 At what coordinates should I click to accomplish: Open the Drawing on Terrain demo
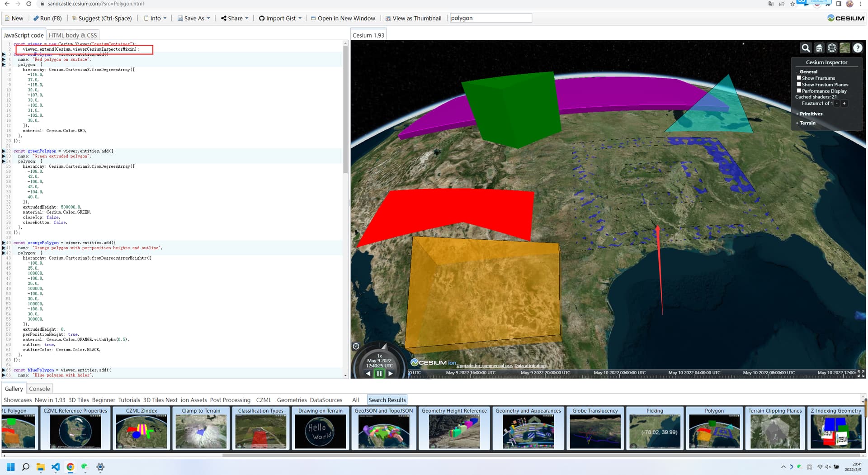pos(321,428)
